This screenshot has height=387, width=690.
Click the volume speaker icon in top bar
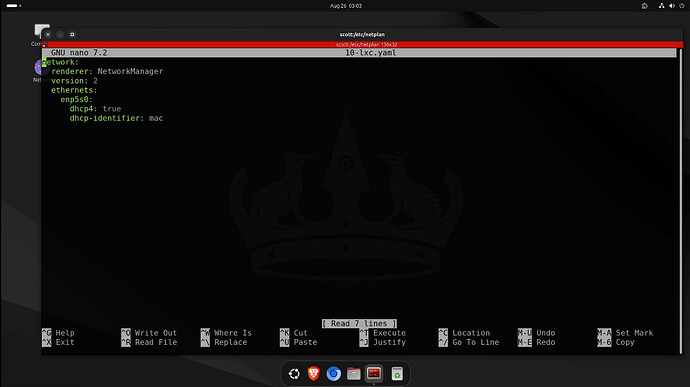672,6
